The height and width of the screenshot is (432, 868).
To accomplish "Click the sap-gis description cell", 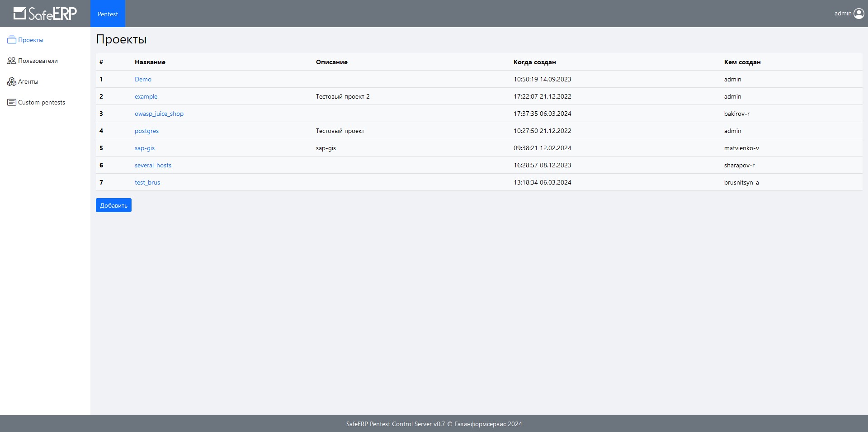I will (x=326, y=148).
